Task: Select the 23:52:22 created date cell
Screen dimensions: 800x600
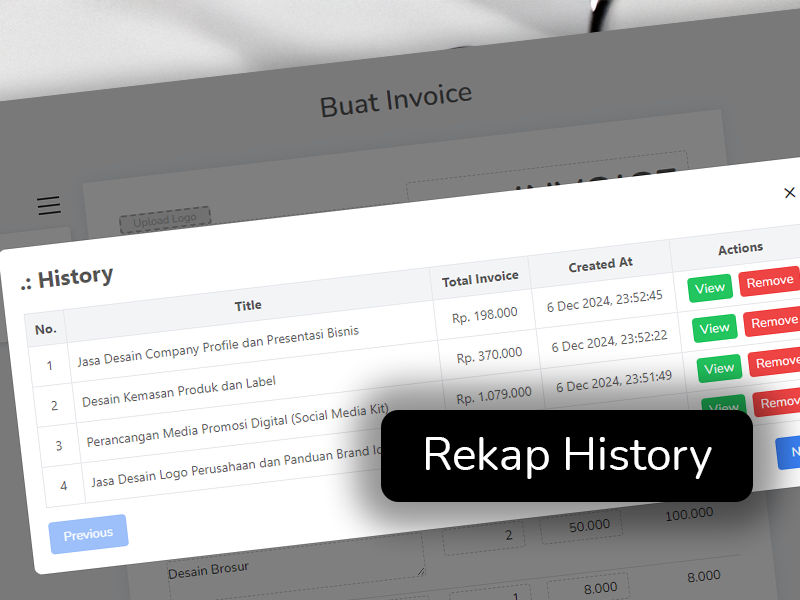Action: (609, 341)
